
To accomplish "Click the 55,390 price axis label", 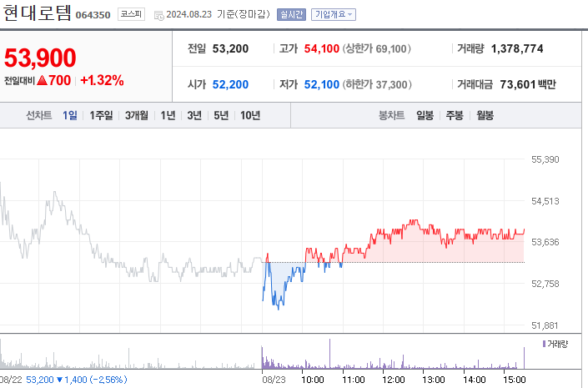I will pos(545,159).
